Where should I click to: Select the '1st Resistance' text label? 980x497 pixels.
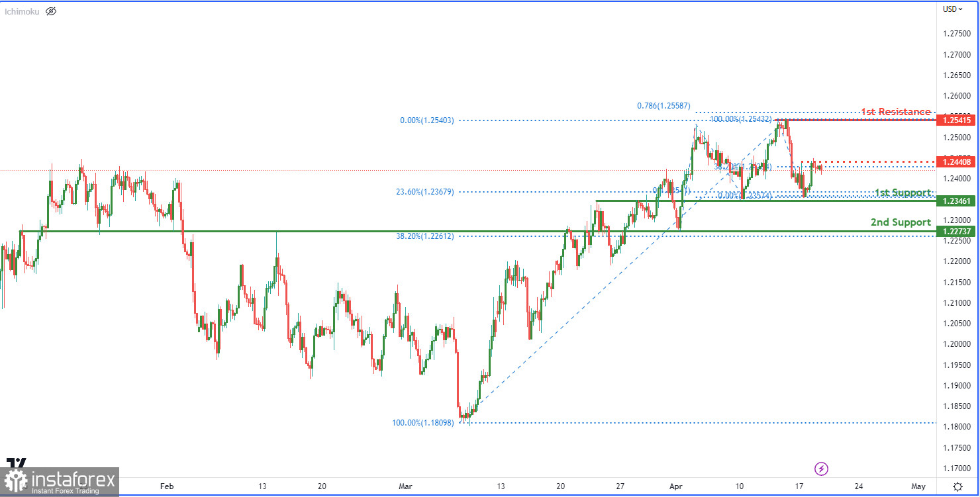[895, 111]
